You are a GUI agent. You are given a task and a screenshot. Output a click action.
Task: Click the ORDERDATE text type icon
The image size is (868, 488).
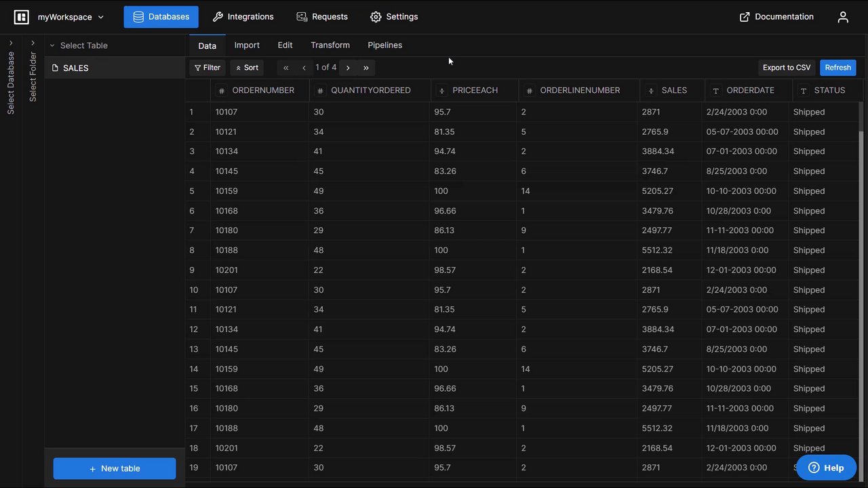716,91
